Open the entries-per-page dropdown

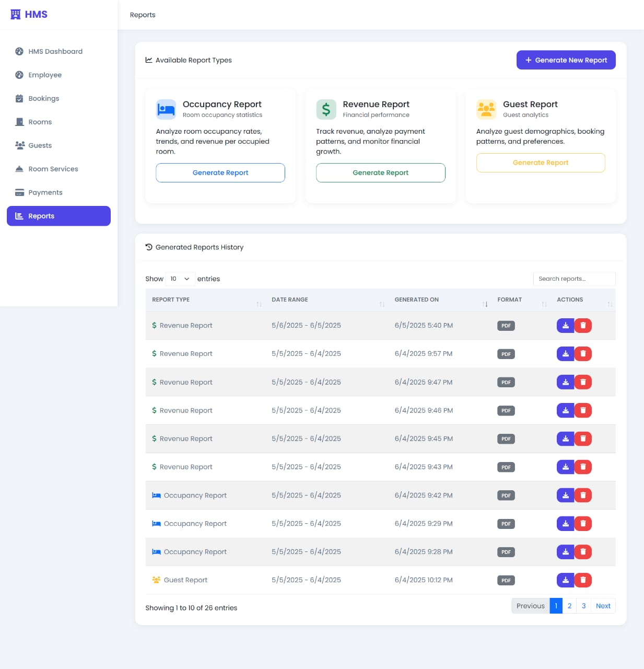[180, 279]
